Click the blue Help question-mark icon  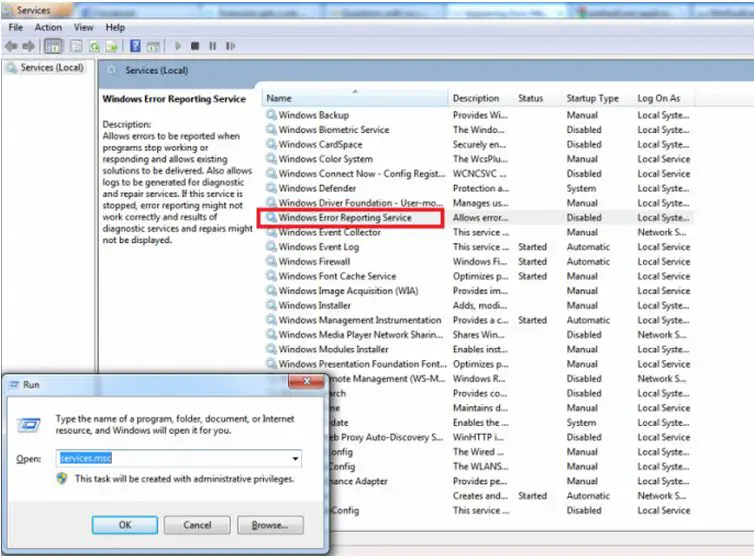(136, 46)
